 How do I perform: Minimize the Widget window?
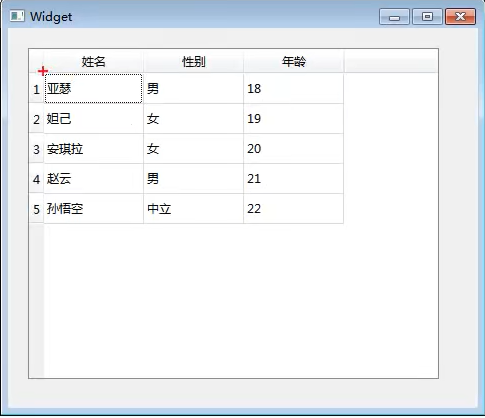(394, 17)
